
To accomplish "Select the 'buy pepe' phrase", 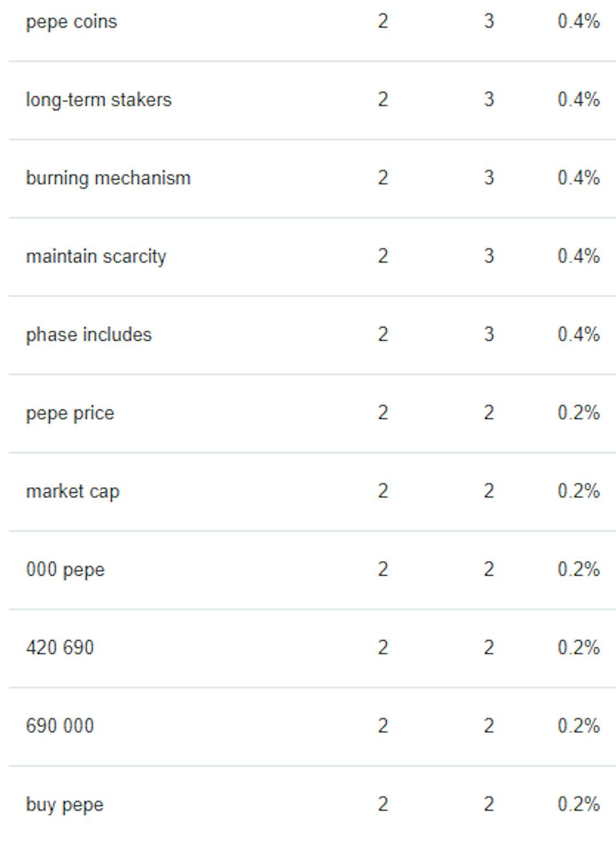I will click(x=65, y=804).
